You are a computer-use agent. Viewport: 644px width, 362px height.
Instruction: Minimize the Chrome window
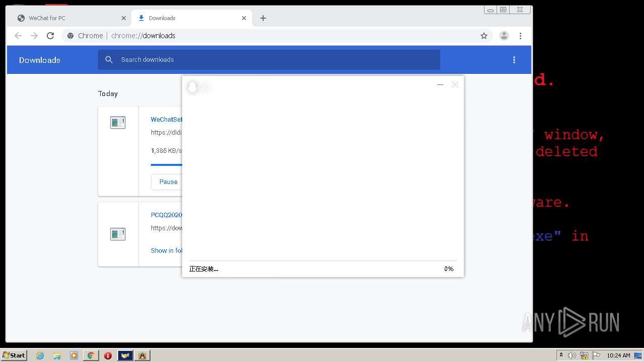coord(491,10)
